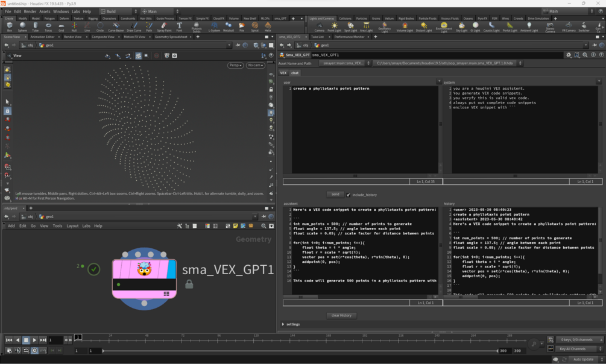Toggle pin on parameter pane path
This screenshot has height=364, width=606.
click(x=594, y=45)
